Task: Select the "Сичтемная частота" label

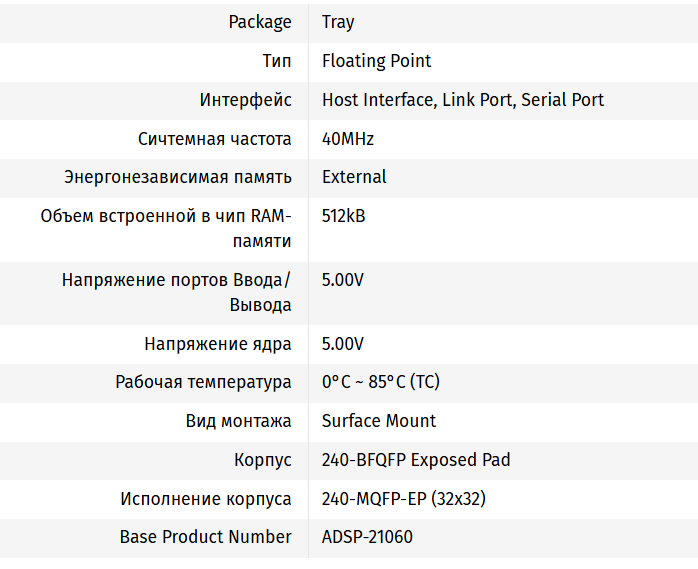Action: pos(215,139)
